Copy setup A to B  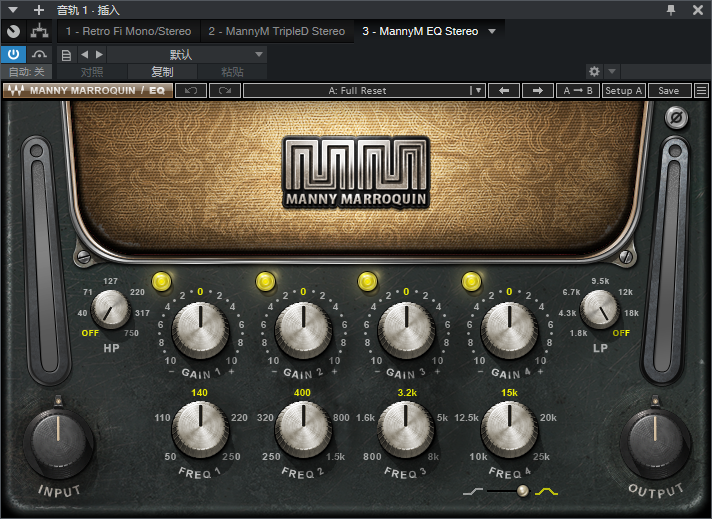578,90
